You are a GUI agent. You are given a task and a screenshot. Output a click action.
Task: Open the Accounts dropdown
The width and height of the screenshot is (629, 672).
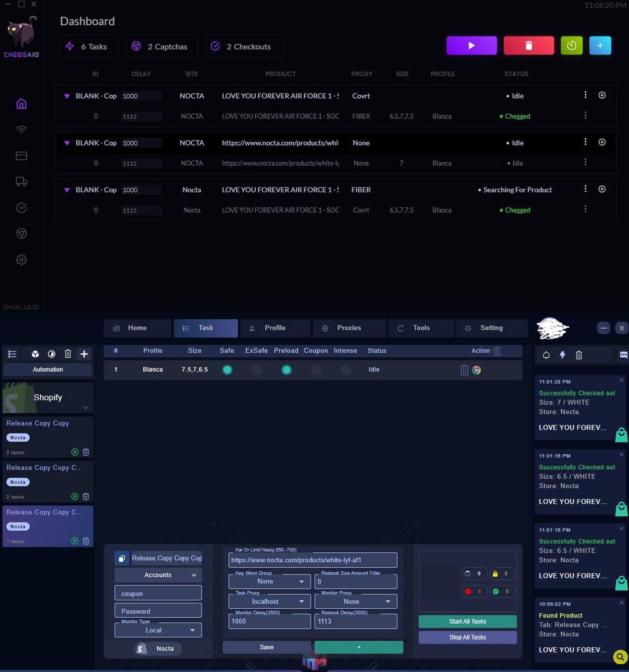158,575
